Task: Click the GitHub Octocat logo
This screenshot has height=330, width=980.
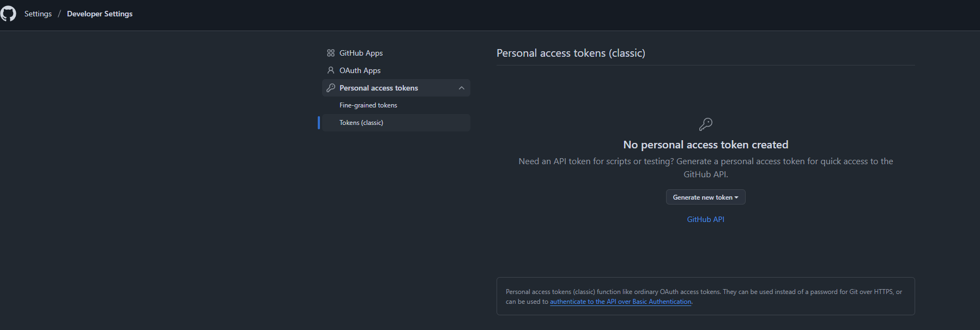Action: pyautogui.click(x=8, y=14)
